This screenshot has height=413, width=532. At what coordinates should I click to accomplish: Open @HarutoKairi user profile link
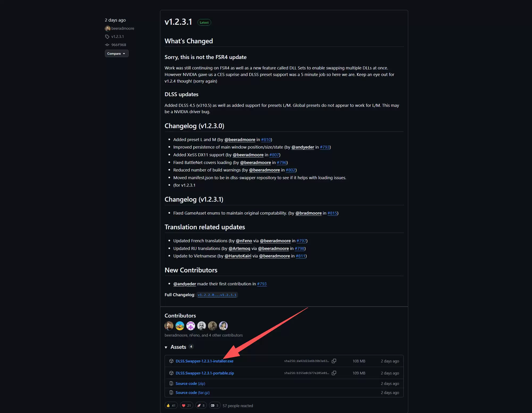tap(238, 256)
